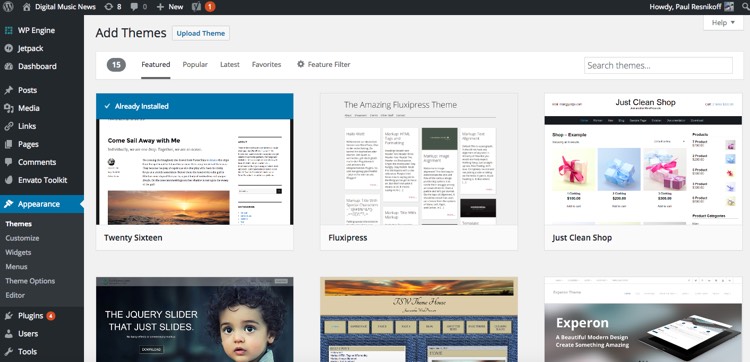Click the Pages icon in sidebar
The image size is (750, 362).
[x=8, y=144]
